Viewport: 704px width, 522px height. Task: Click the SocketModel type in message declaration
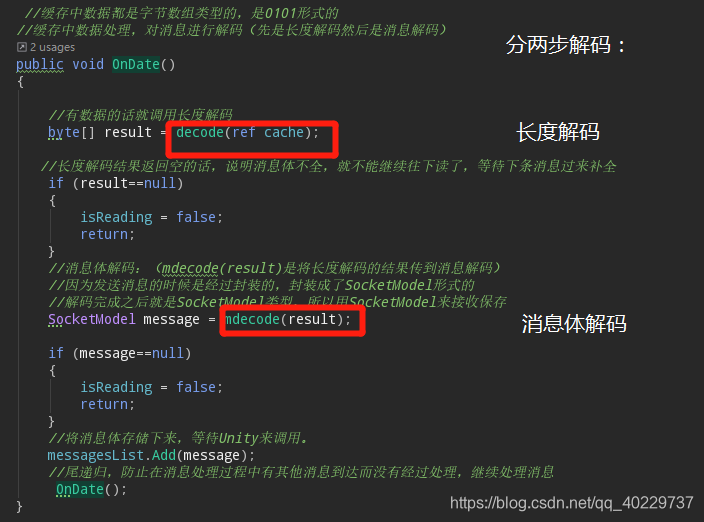[x=92, y=319]
